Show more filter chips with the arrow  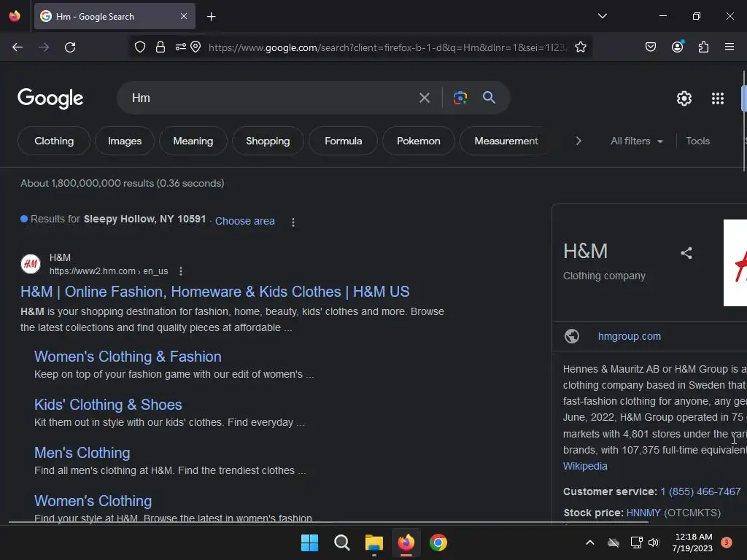pyautogui.click(x=578, y=141)
